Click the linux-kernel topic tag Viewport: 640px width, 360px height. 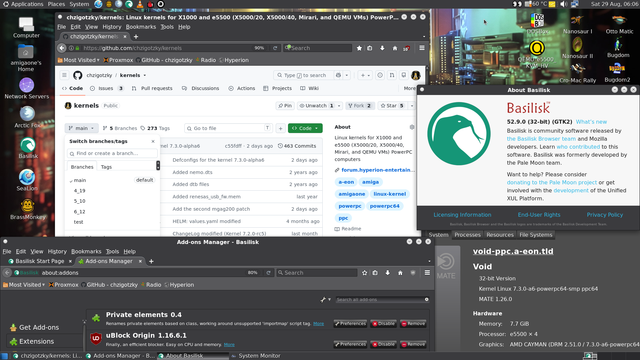point(389,194)
